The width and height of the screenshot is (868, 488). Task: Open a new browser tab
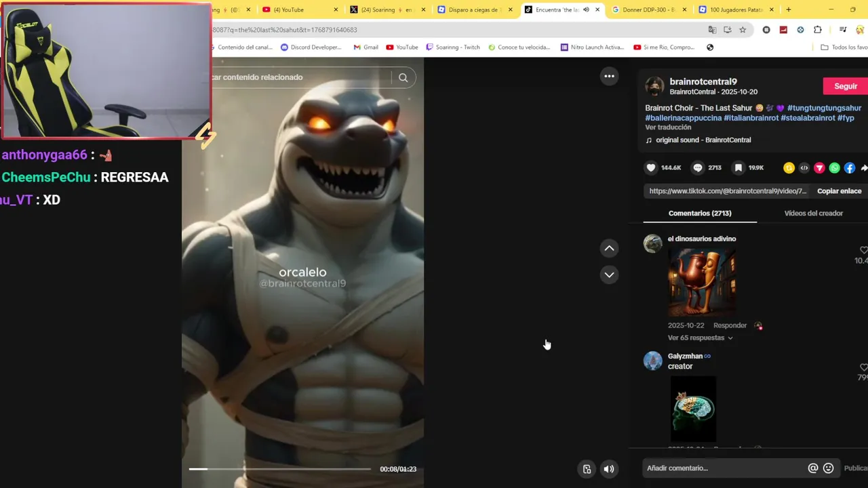tap(789, 9)
